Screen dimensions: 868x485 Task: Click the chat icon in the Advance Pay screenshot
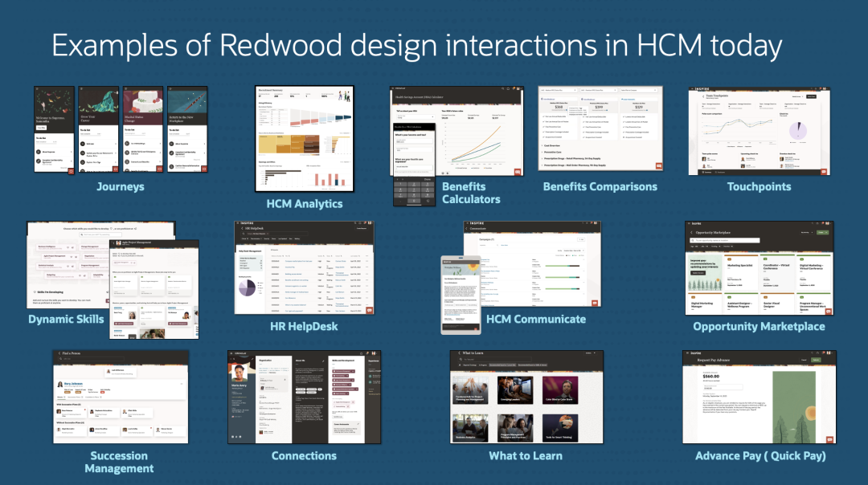click(829, 439)
